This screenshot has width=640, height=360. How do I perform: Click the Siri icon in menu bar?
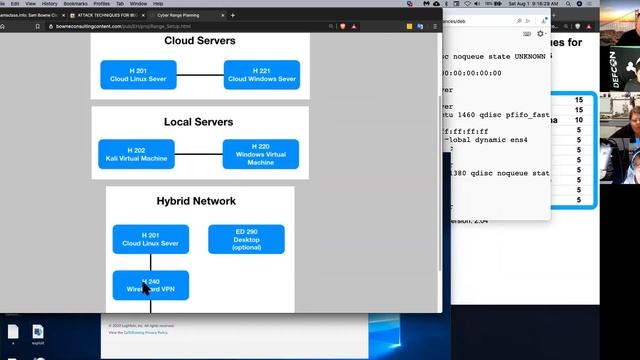pyautogui.click(x=579, y=3)
